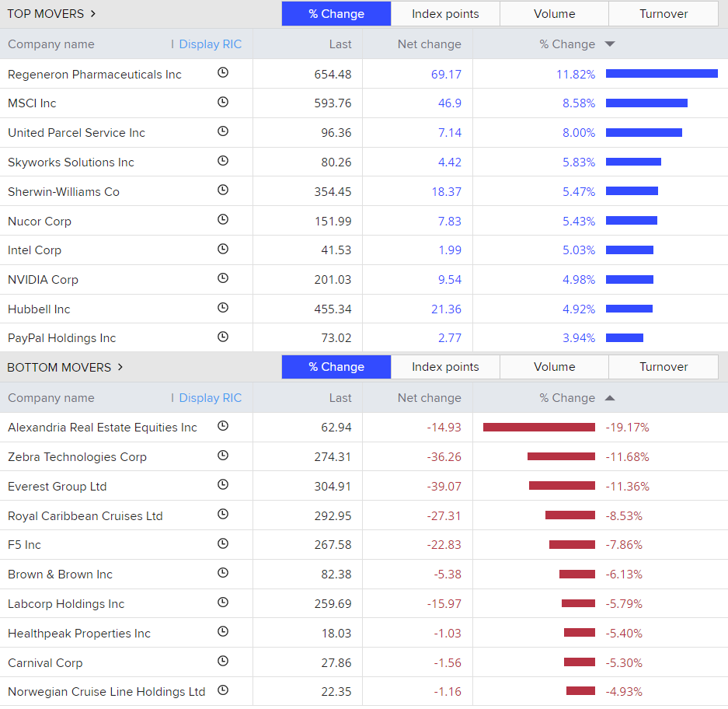Open the Alexandria Real Estate Equities Inc link
Viewport: 728px width, 709px height.
click(x=103, y=428)
